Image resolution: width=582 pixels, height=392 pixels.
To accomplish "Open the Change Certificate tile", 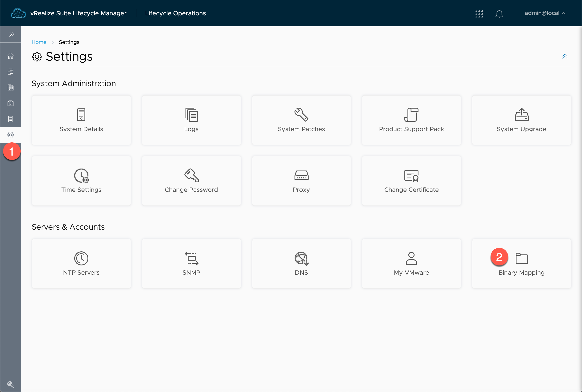I will pos(411,180).
